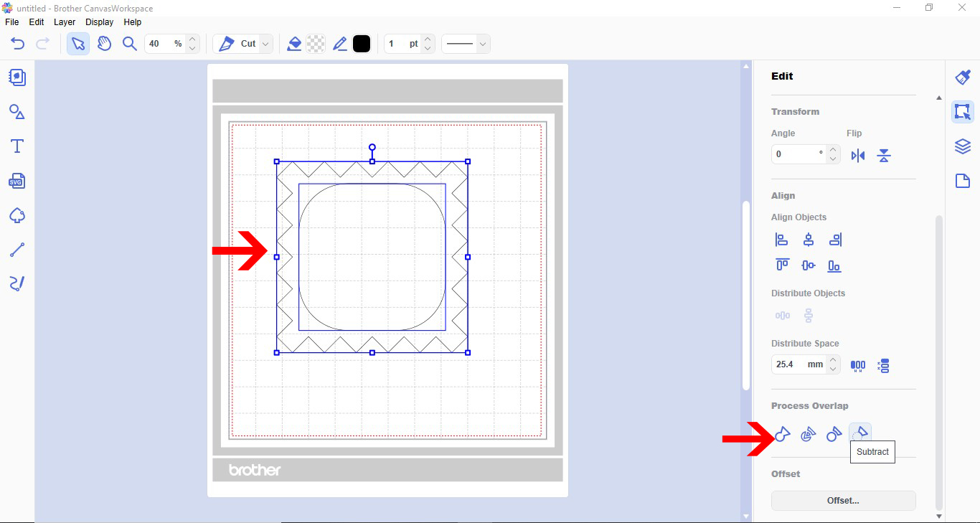Click the Remove Overlapped icon
The image size is (980, 523).
(834, 434)
